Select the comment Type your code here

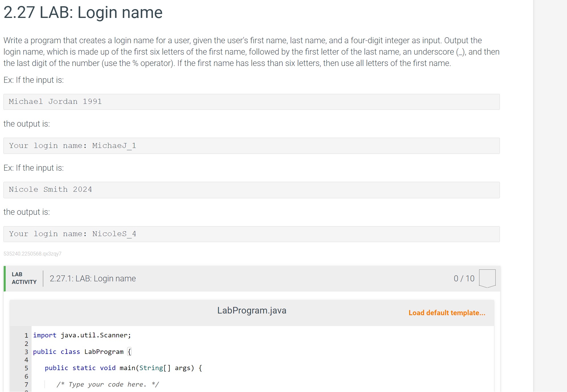coord(108,384)
